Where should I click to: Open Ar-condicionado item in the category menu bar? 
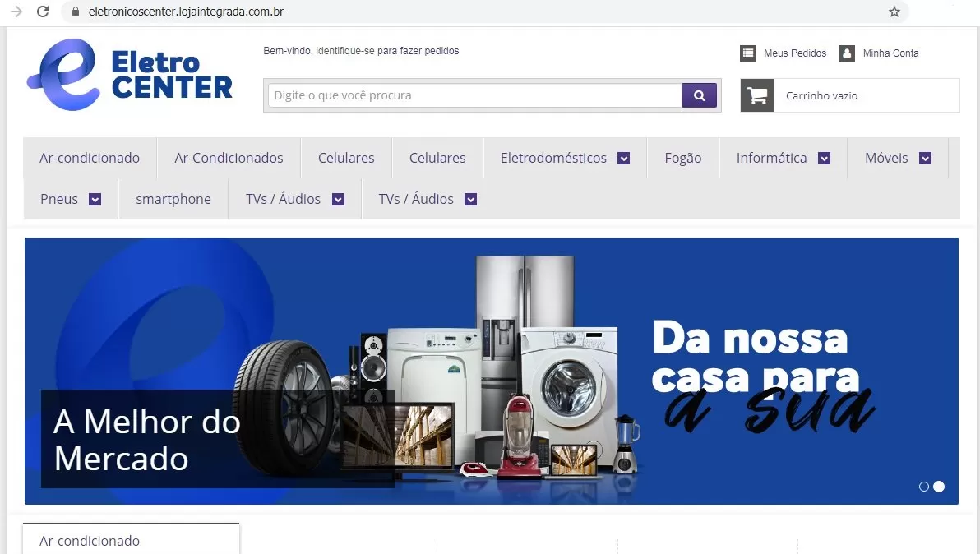tap(90, 158)
